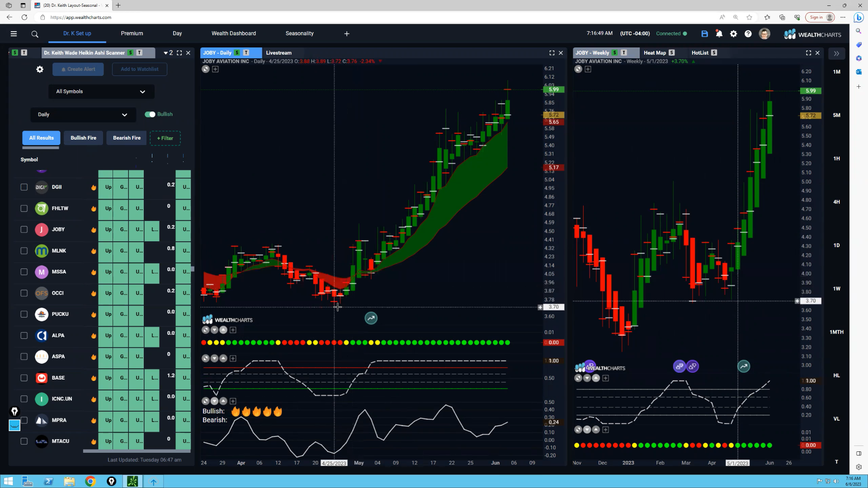Check the OCCI row checkbox
Viewport: 868px width, 488px height.
point(24,293)
